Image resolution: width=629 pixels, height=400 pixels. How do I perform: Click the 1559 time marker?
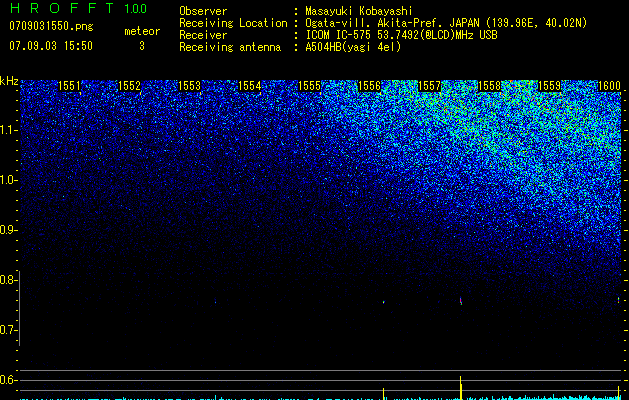pos(549,86)
